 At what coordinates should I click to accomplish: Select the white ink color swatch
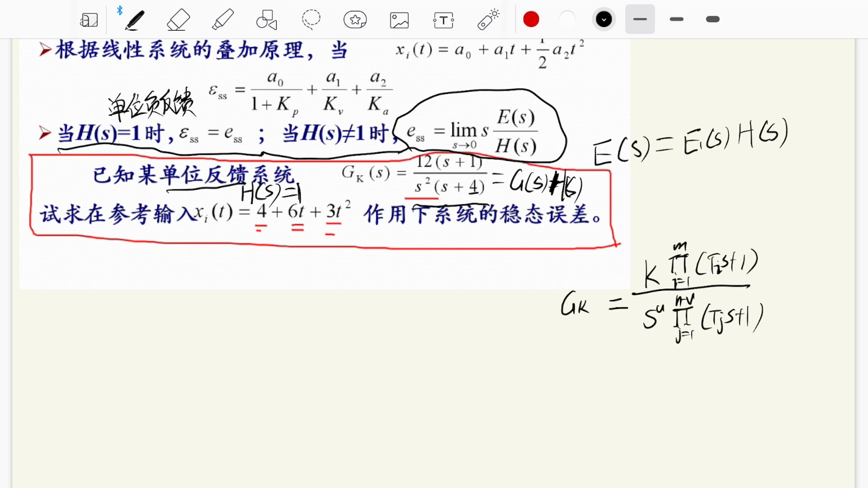tap(567, 19)
